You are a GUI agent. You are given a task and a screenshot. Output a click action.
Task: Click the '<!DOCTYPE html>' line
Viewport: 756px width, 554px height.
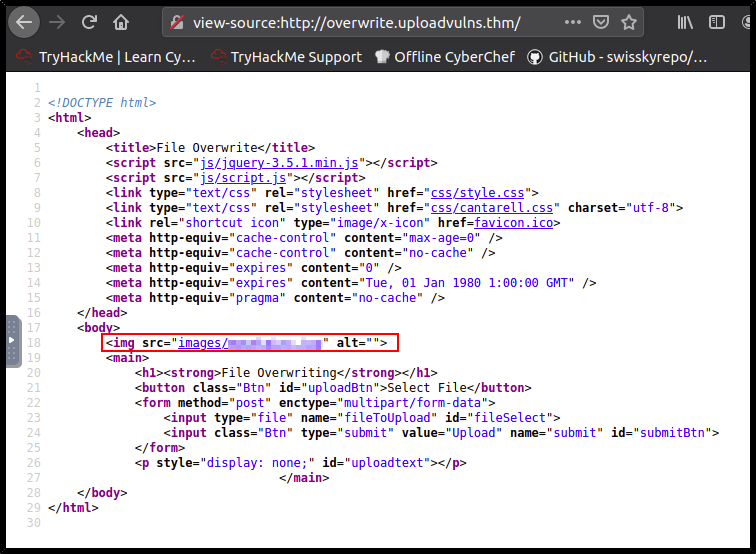[102, 103]
